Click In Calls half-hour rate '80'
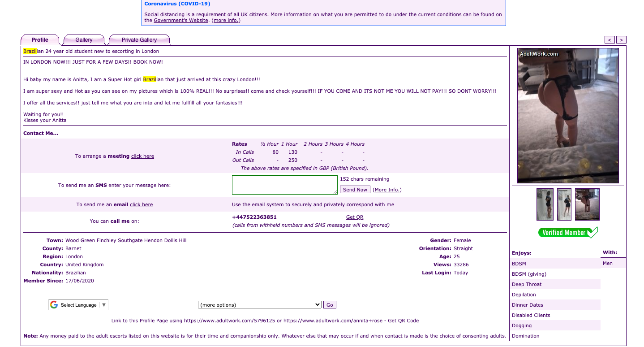Viewport: 644px width, 347px height. [x=275, y=152]
